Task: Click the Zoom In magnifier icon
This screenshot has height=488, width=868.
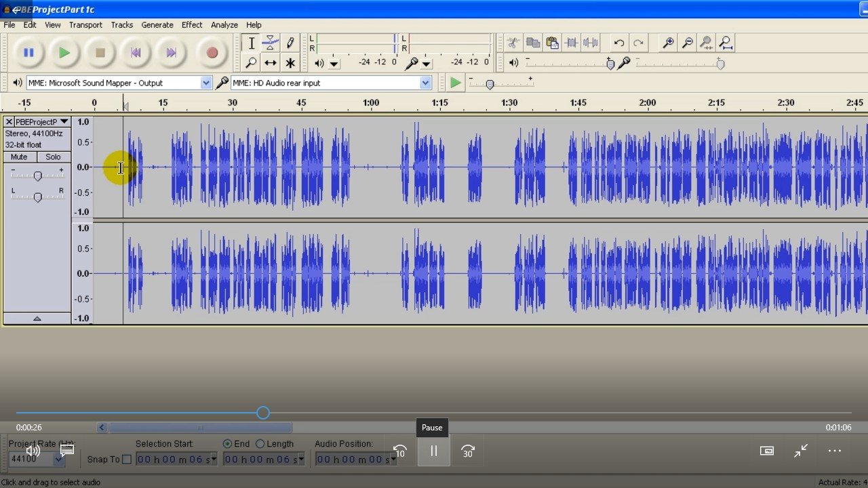Action: pyautogui.click(x=668, y=43)
